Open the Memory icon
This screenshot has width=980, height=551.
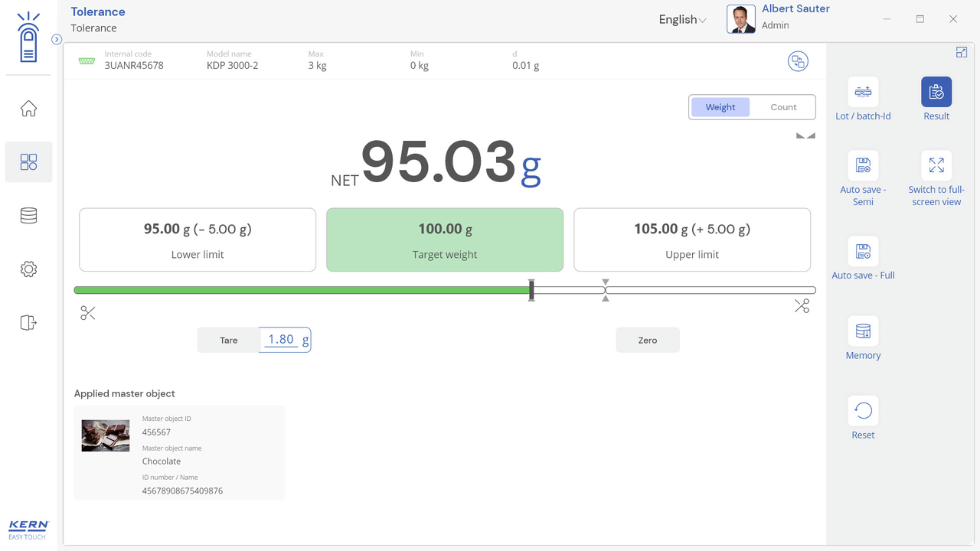click(x=863, y=331)
